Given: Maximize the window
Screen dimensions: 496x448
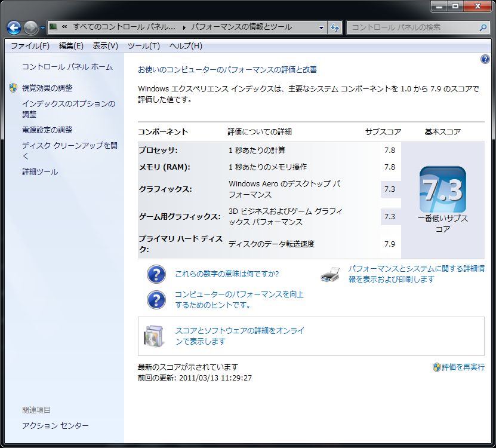Looking at the screenshot, I should pos(455,6).
